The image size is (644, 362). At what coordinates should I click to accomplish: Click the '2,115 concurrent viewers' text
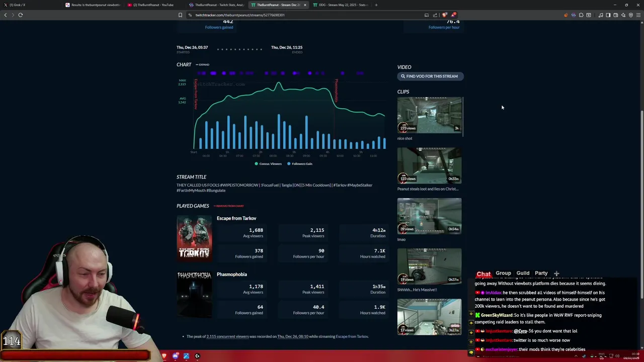click(227, 336)
